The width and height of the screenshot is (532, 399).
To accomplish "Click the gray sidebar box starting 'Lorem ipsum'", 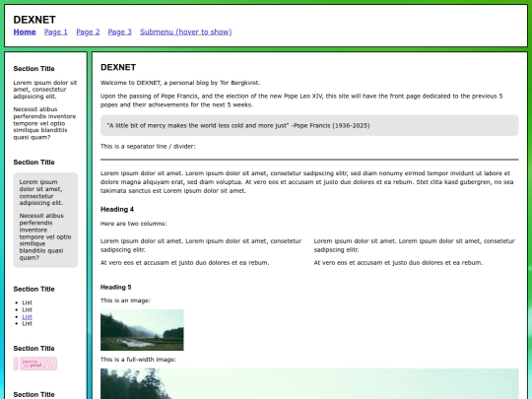I will point(45,220).
